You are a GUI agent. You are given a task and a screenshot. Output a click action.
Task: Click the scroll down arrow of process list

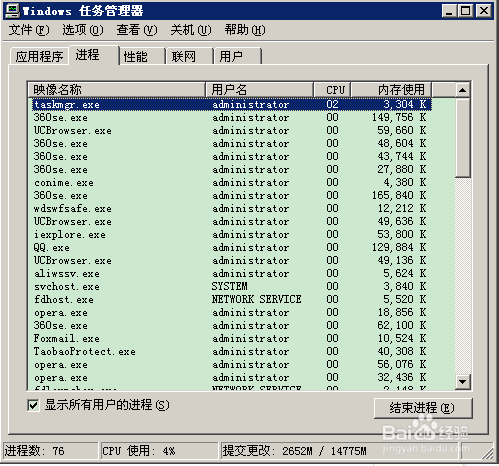(x=462, y=382)
